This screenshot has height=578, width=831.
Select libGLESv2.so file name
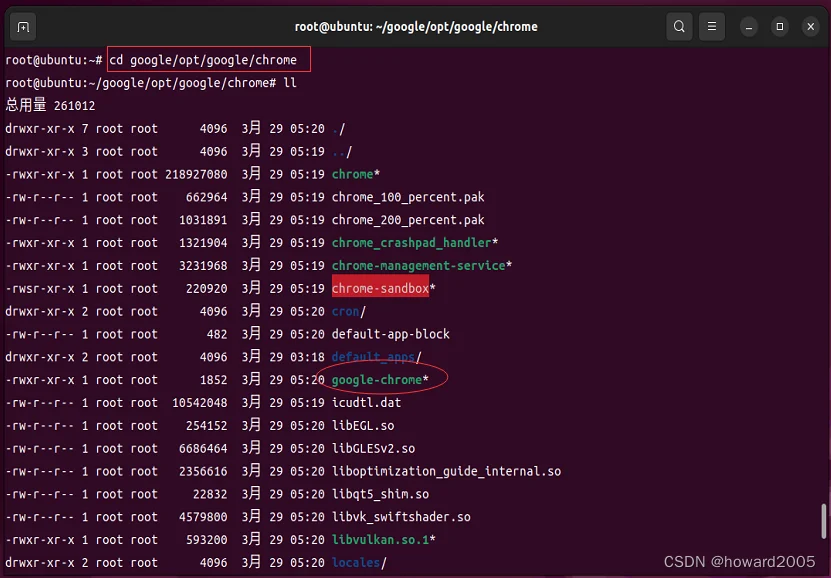pos(373,448)
